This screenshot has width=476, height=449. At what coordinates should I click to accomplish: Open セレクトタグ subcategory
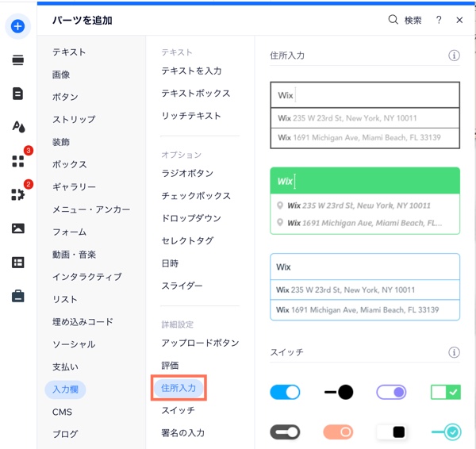tap(187, 240)
